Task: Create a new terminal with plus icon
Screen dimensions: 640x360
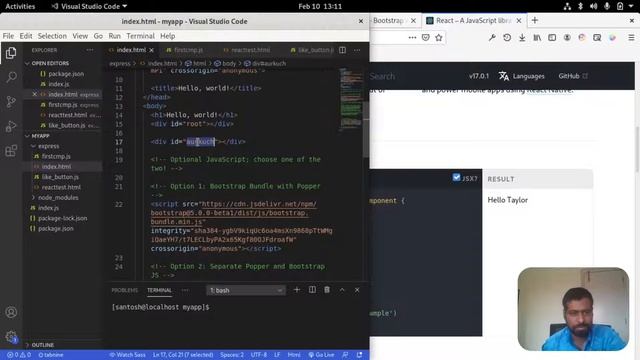Action: point(297,290)
